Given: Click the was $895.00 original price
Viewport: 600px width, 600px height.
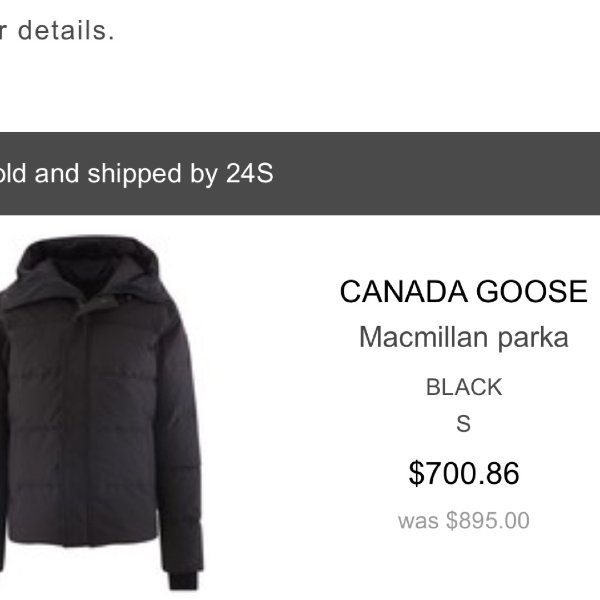Looking at the screenshot, I should tap(463, 521).
